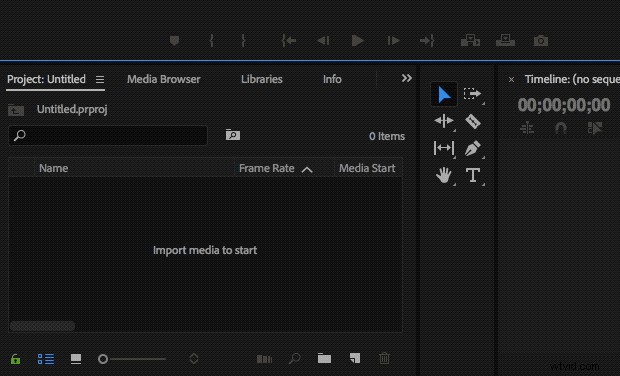Viewport: 620px width, 376px height.
Task: Select the Hand tool
Action: (x=444, y=175)
